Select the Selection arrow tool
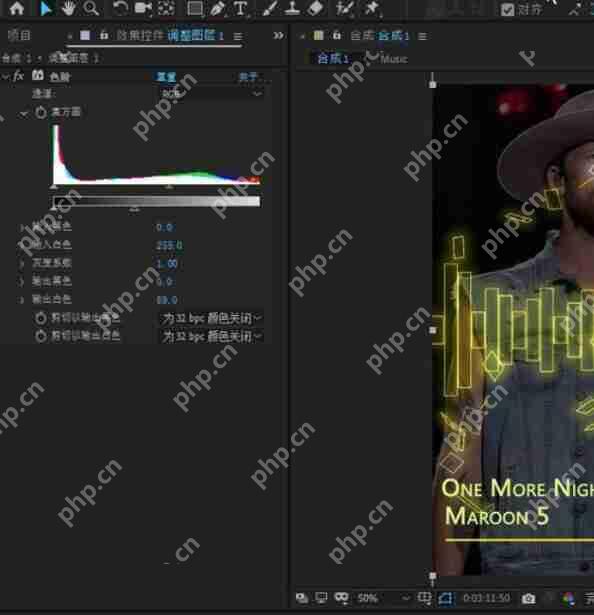 (x=45, y=8)
